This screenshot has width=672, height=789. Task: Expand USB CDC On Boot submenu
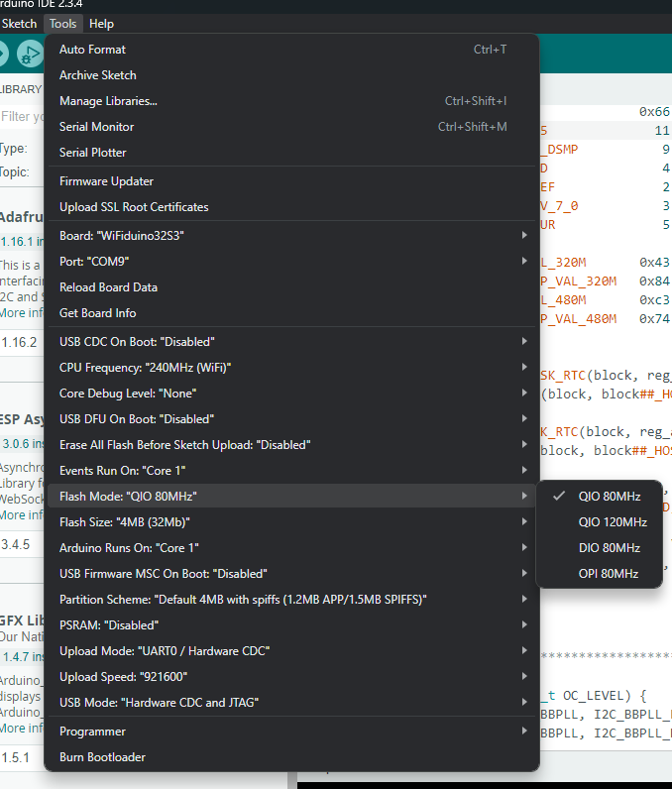click(x=291, y=342)
